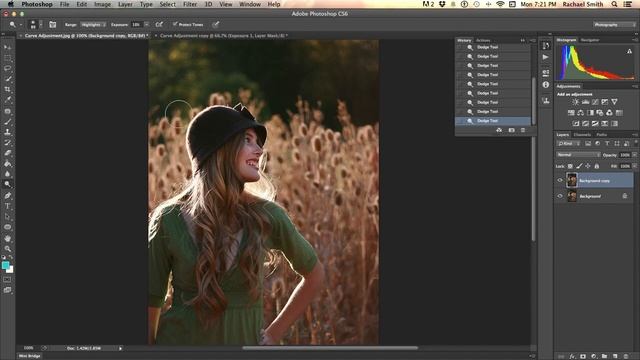Select the Quick Selection tool
The height and width of the screenshot is (360, 640).
(x=7, y=79)
